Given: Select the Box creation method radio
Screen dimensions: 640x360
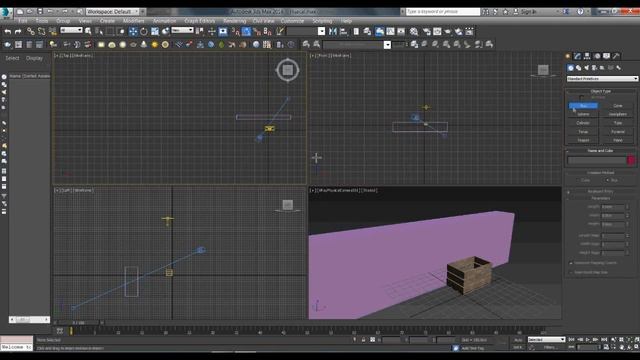Looking at the screenshot, I should click(607, 180).
